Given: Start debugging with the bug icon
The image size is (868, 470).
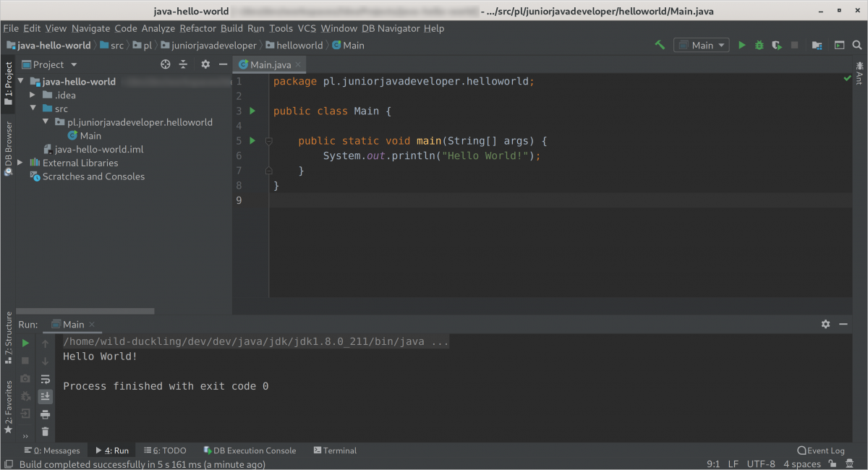Looking at the screenshot, I should [759, 44].
